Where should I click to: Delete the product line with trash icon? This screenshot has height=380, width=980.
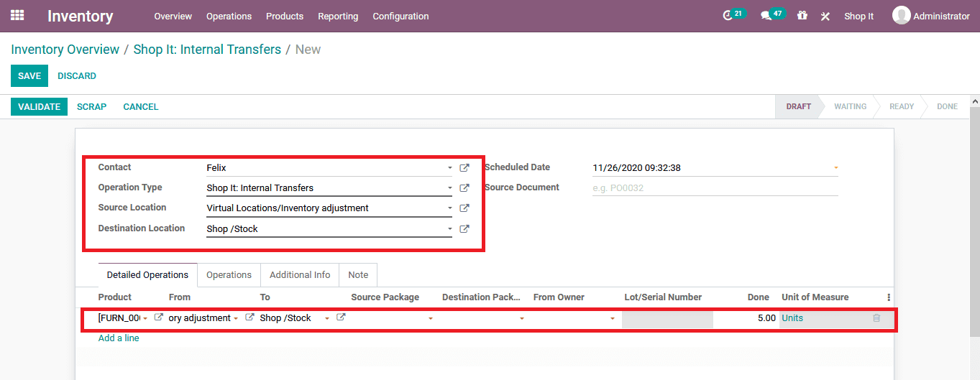[x=876, y=318]
